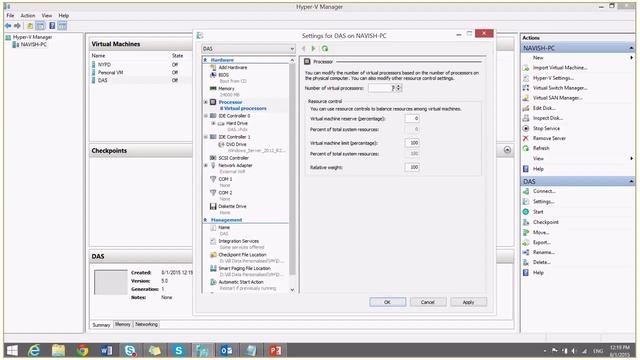Open Virtual Switch Manager action
This screenshot has width=640, height=360.
[560, 88]
